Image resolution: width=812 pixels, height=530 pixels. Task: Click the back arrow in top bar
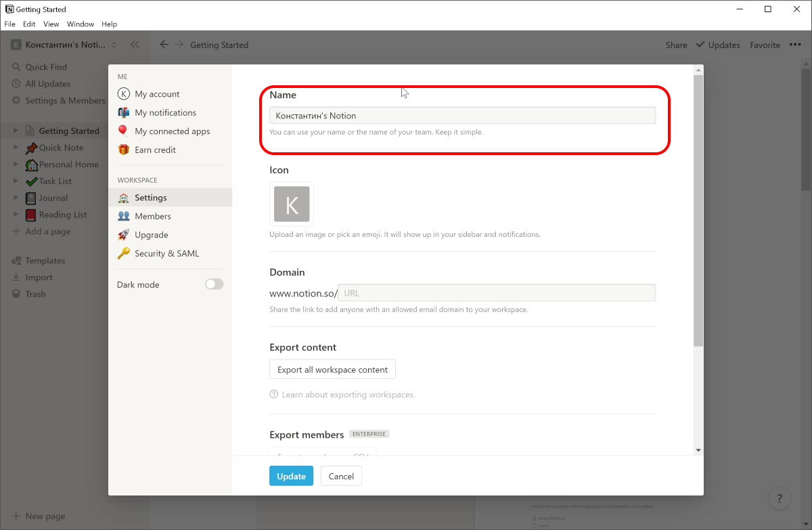tap(164, 45)
